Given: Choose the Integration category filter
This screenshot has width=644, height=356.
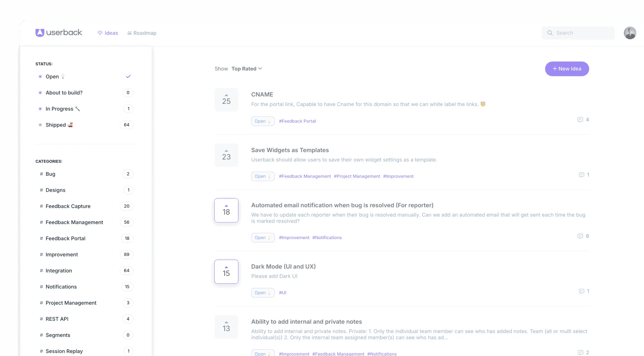Looking at the screenshot, I should pos(59,271).
